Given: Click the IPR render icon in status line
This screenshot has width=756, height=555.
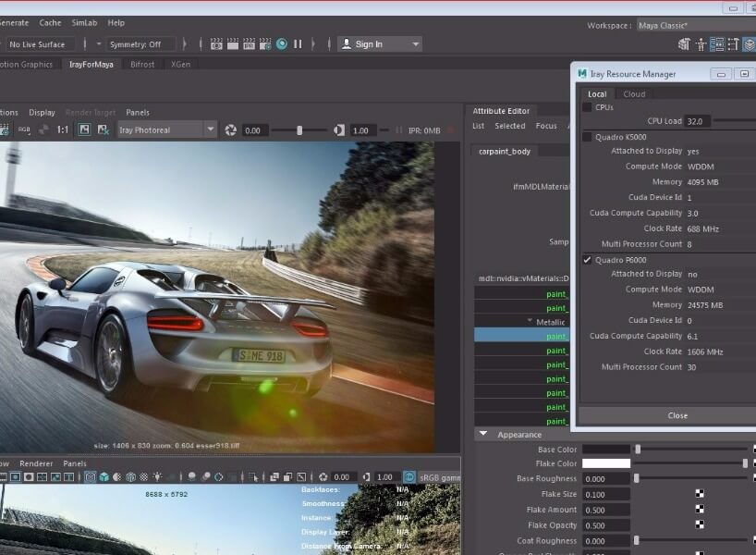Looking at the screenshot, I should click(x=250, y=43).
